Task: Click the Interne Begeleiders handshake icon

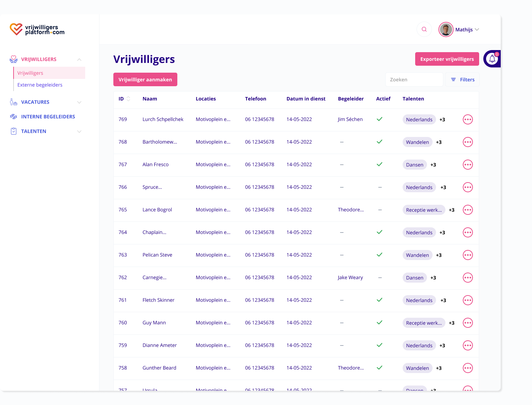Action: coord(14,117)
